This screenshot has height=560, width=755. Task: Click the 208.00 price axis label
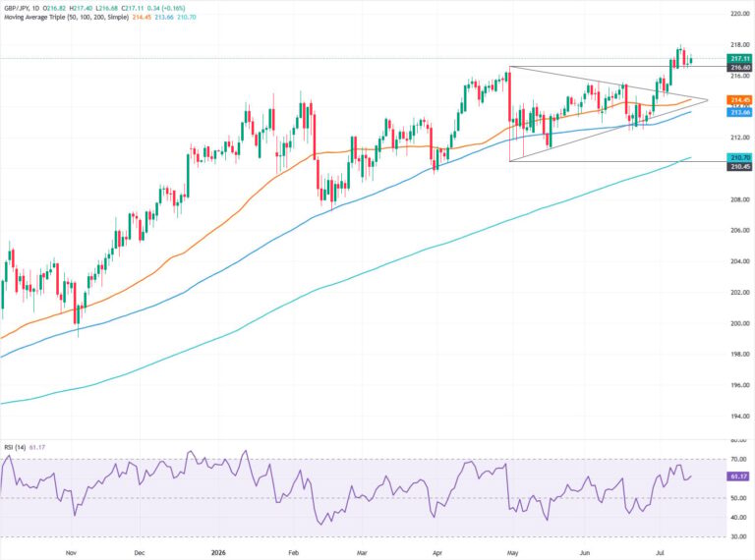click(740, 199)
